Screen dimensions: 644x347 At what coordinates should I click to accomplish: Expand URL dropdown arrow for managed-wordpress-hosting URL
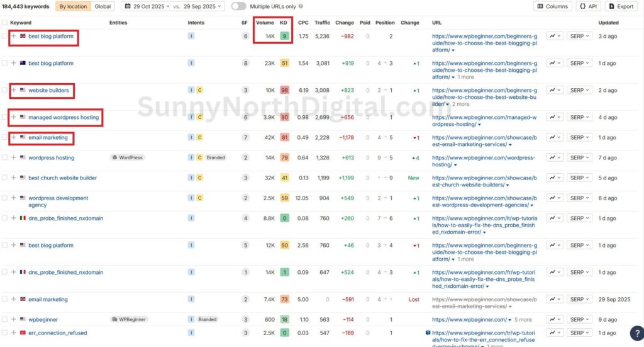click(x=479, y=125)
